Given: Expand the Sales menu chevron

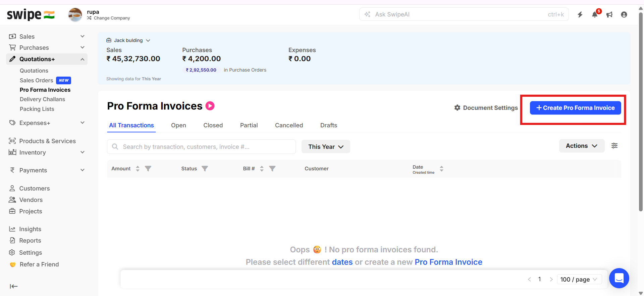Looking at the screenshot, I should pos(83,36).
